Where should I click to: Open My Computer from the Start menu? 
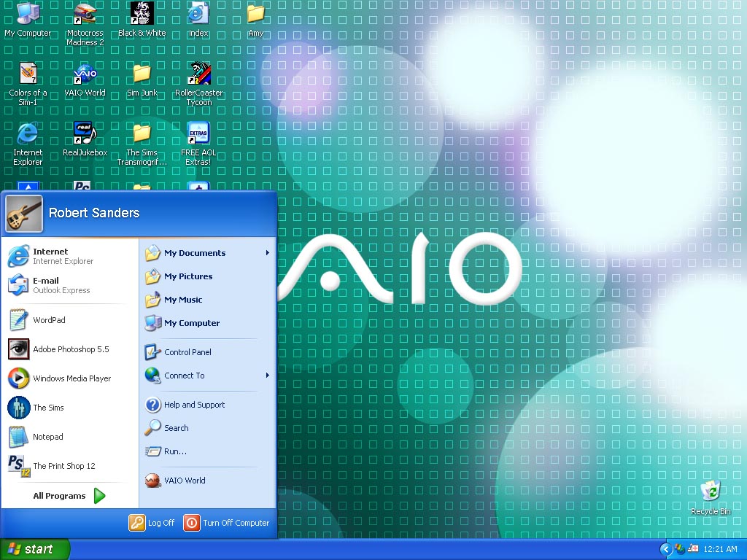click(x=208, y=323)
